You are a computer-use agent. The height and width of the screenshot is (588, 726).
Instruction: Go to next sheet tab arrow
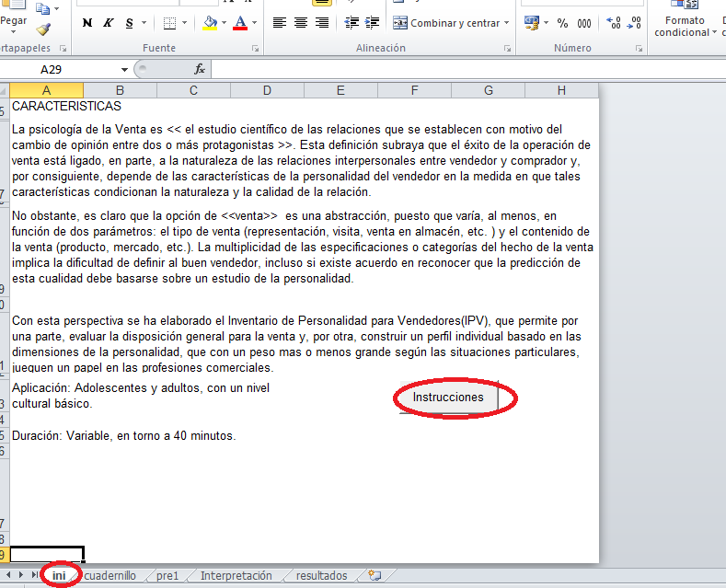[x=21, y=575]
